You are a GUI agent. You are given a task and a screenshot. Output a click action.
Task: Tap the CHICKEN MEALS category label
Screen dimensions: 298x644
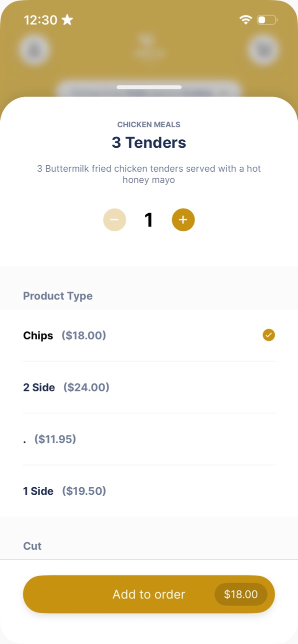coord(149,125)
